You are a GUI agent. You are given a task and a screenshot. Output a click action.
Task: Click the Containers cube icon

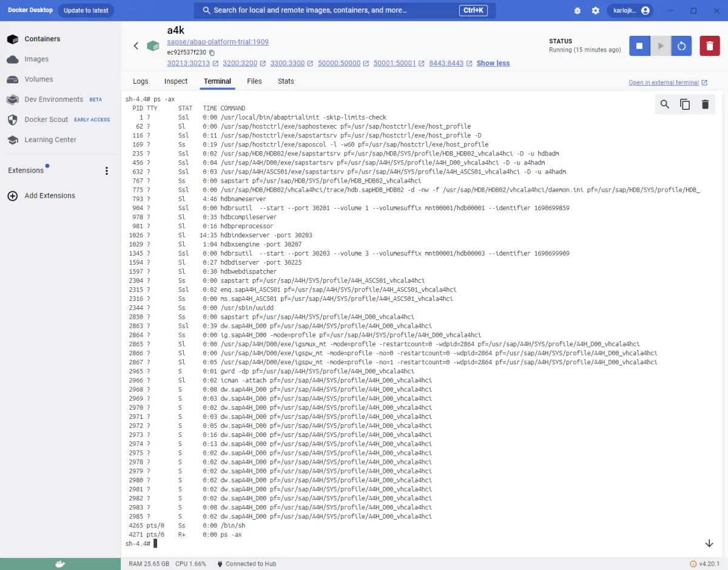click(12, 39)
